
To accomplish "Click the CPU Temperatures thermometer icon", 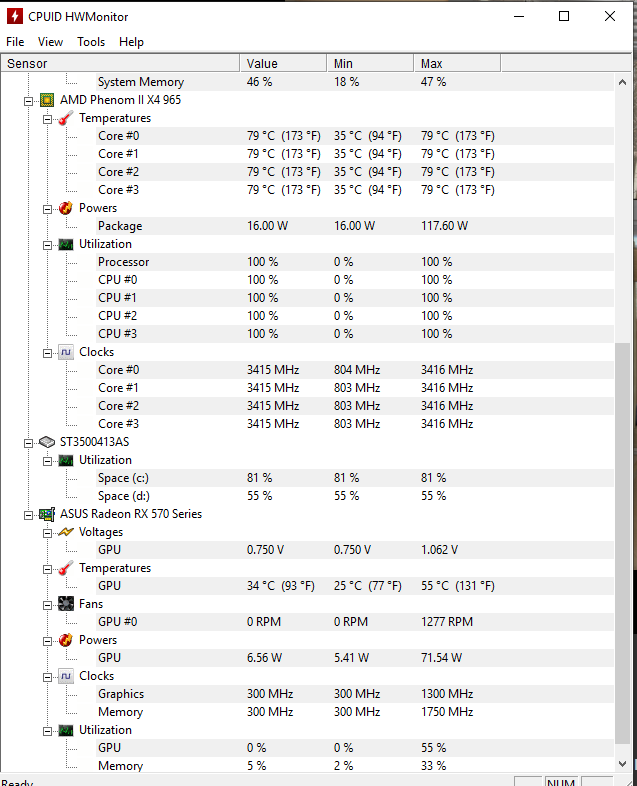I will click(65, 118).
